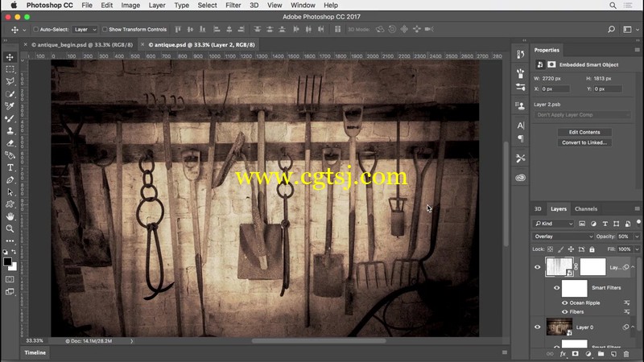Screen dimensions: 644x362
Task: Toggle lock all on layer
Action: tap(592, 249)
